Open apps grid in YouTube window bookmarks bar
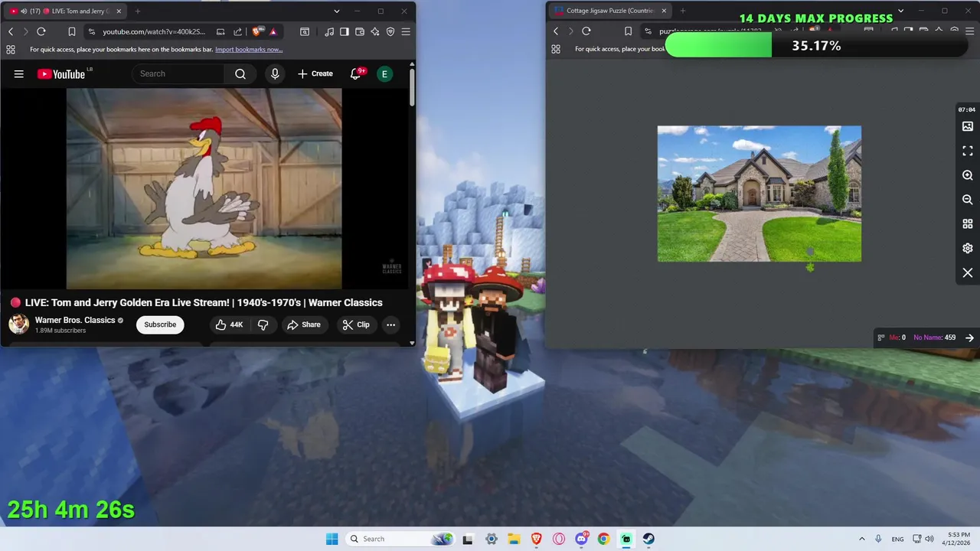980x551 pixels. coord(11,49)
